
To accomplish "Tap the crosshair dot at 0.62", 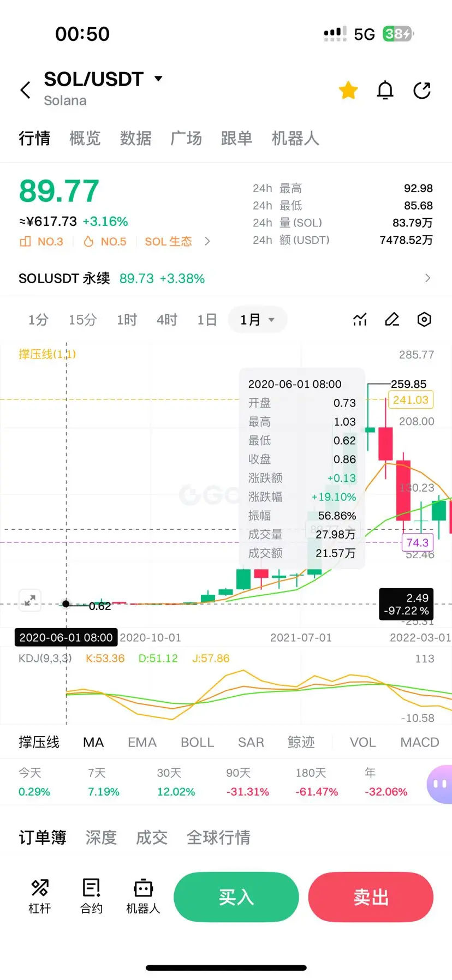I will click(x=66, y=603).
